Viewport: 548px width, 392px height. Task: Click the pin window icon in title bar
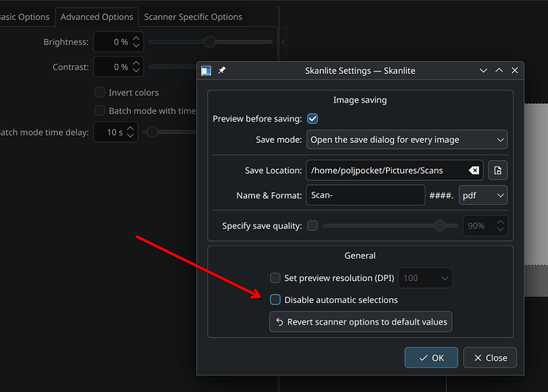pos(222,71)
